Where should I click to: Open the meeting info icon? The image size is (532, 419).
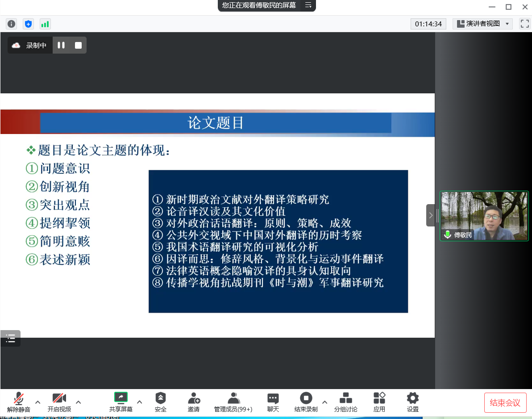coord(11,24)
